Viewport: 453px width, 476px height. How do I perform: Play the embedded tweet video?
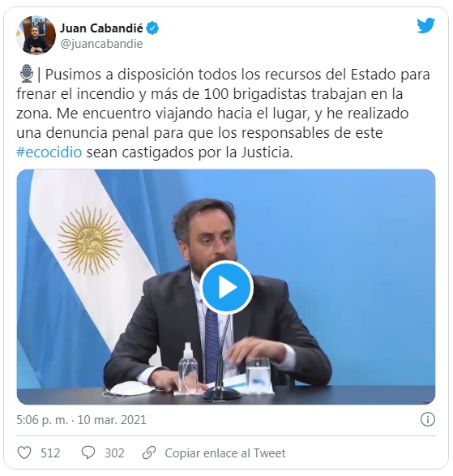(226, 287)
